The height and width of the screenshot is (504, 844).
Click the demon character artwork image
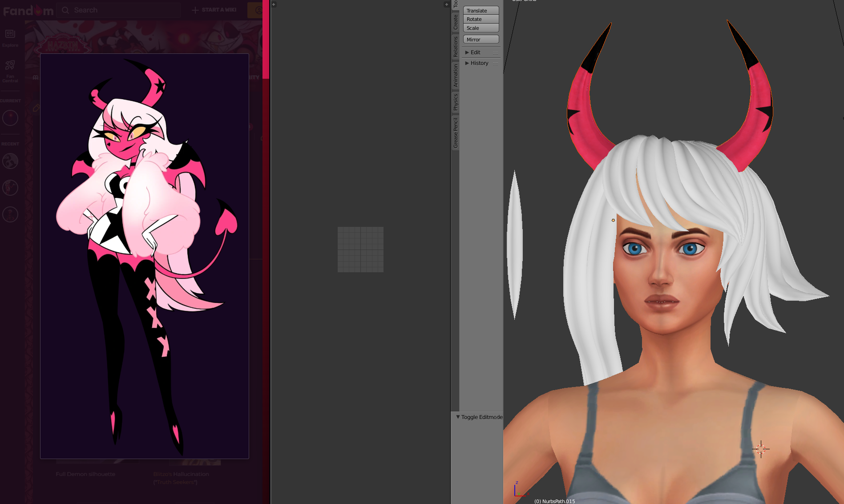pyautogui.click(x=145, y=256)
